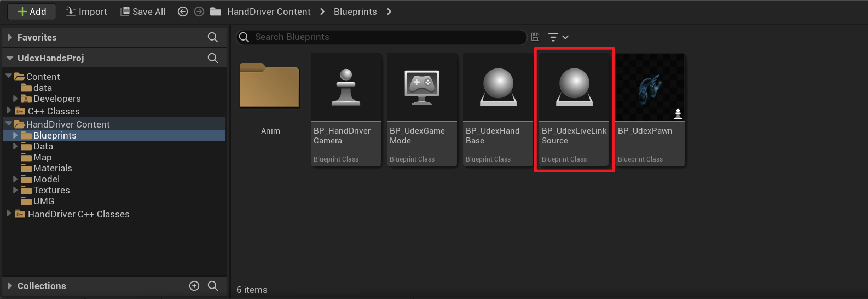Expand the Developers folder in tree
This screenshot has width=868, height=299.
click(x=15, y=99)
